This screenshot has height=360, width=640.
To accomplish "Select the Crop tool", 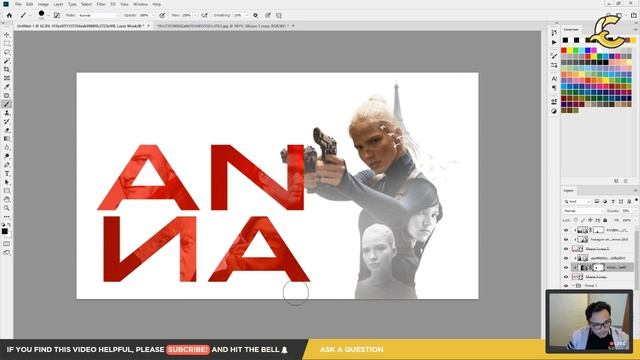I will (7, 69).
